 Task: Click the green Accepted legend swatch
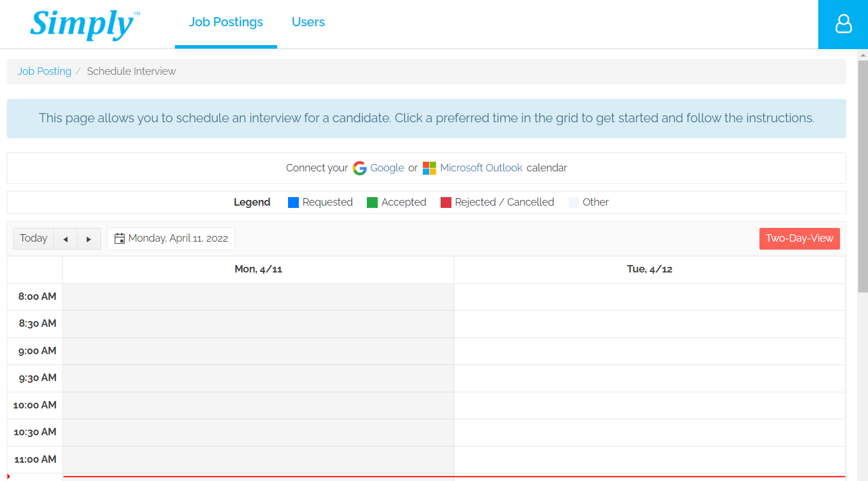[372, 202]
